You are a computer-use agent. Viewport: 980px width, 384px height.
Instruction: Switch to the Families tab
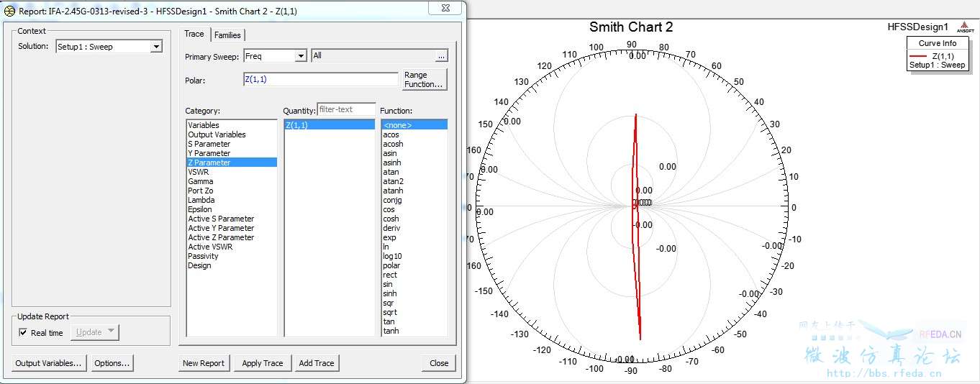(x=227, y=35)
